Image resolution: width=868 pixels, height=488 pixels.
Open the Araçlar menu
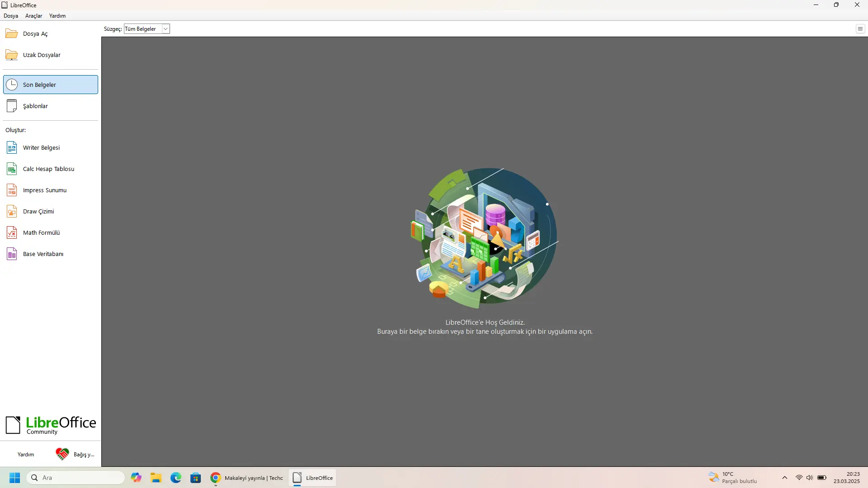(33, 16)
